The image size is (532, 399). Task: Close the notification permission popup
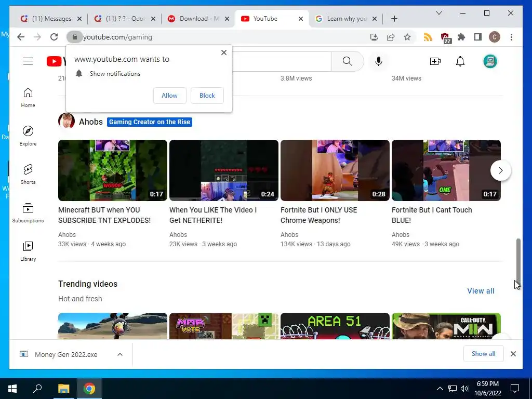[x=223, y=52]
